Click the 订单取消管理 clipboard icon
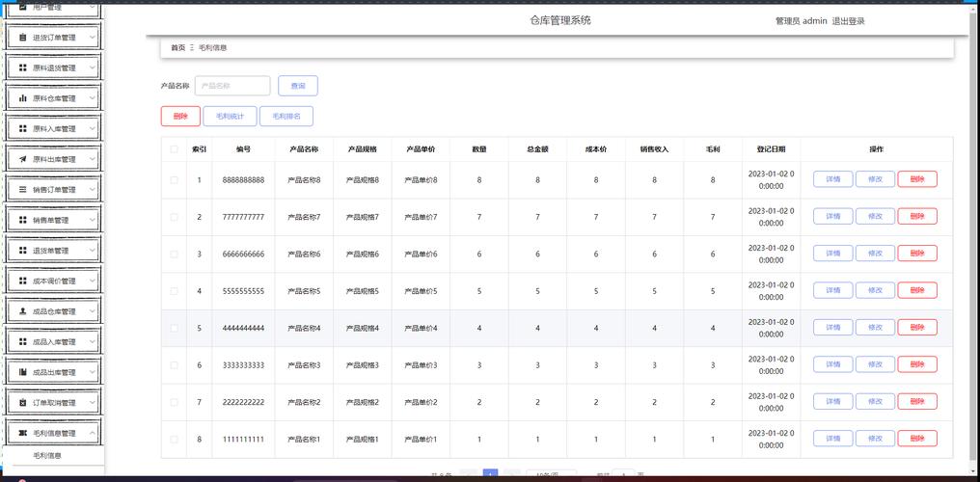The height and width of the screenshot is (482, 980). 22,403
